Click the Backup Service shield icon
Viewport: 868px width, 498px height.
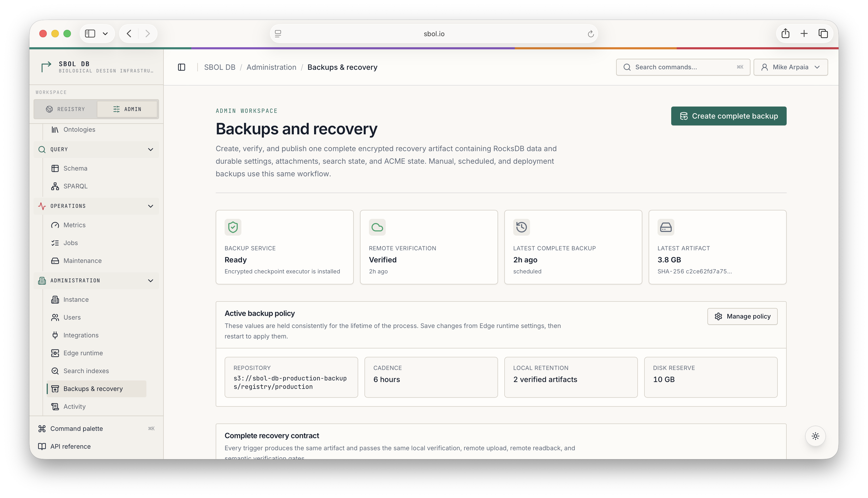pos(233,227)
